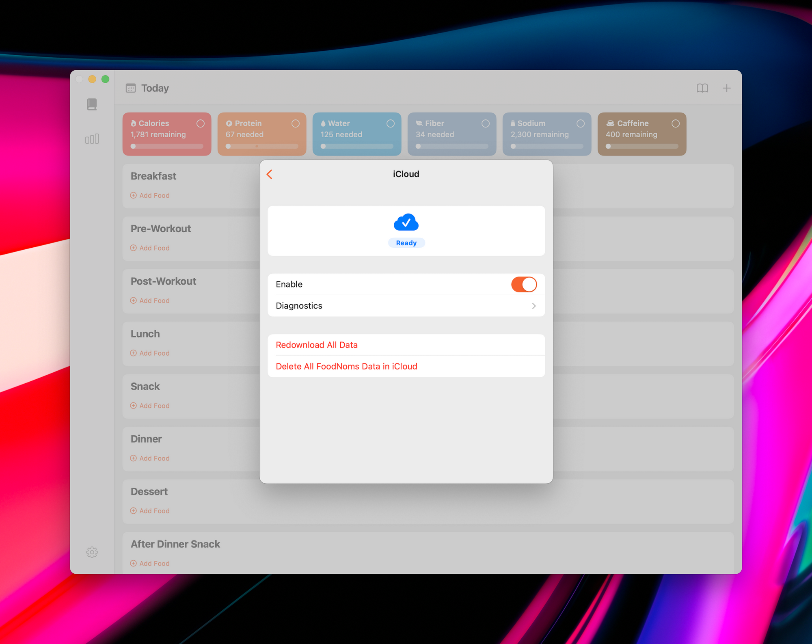Open settings gear in the sidebar
Viewport: 812px width, 644px height.
92,552
